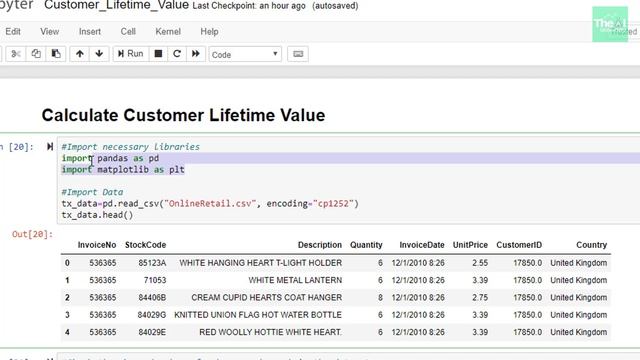The width and height of the screenshot is (640, 360).
Task: Click stock code 84029G
Action: (152, 315)
